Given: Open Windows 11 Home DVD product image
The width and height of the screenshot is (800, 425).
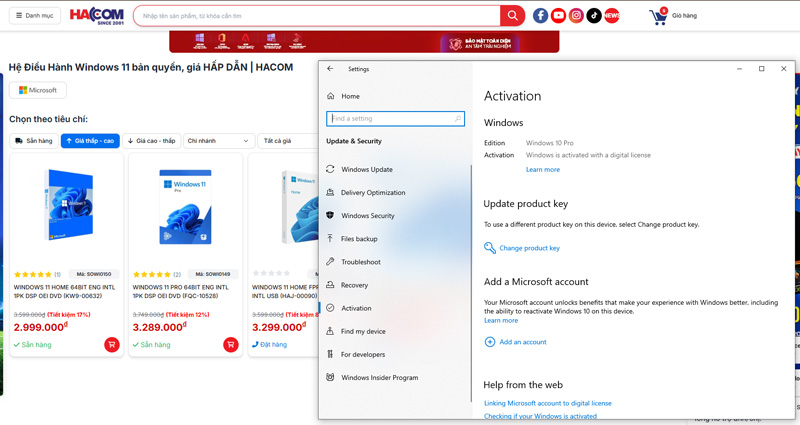Looking at the screenshot, I should coord(68,205).
